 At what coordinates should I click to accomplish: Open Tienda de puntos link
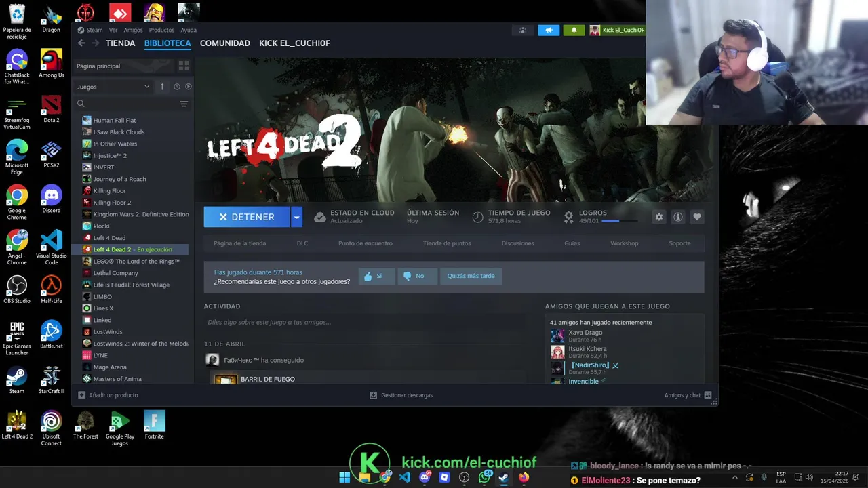(447, 243)
